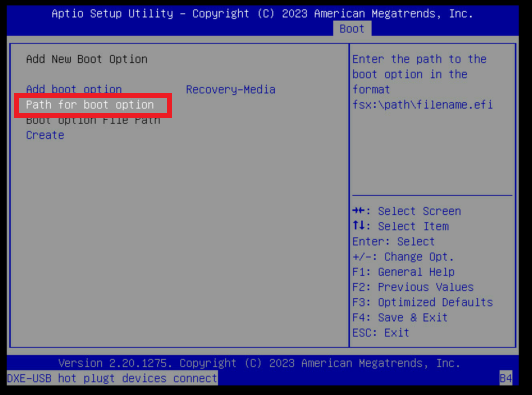The width and height of the screenshot is (532, 395).
Task: Select Boot option File Path entry
Action: click(x=93, y=120)
